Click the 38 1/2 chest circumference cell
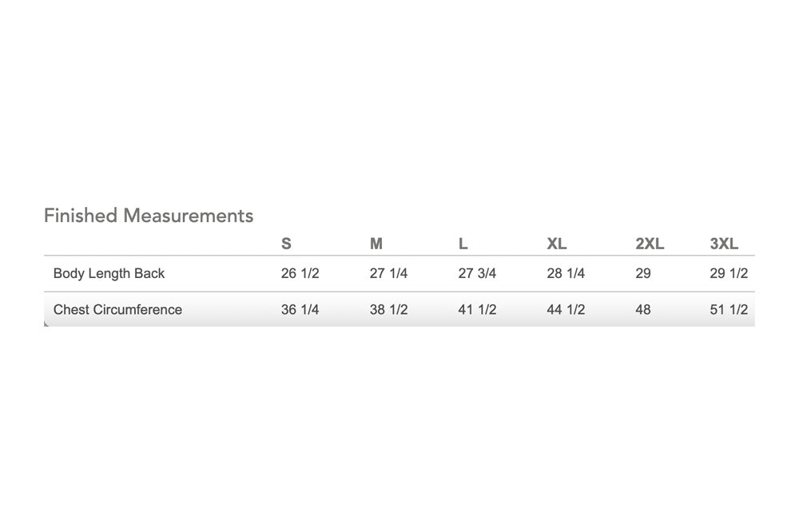 point(388,309)
